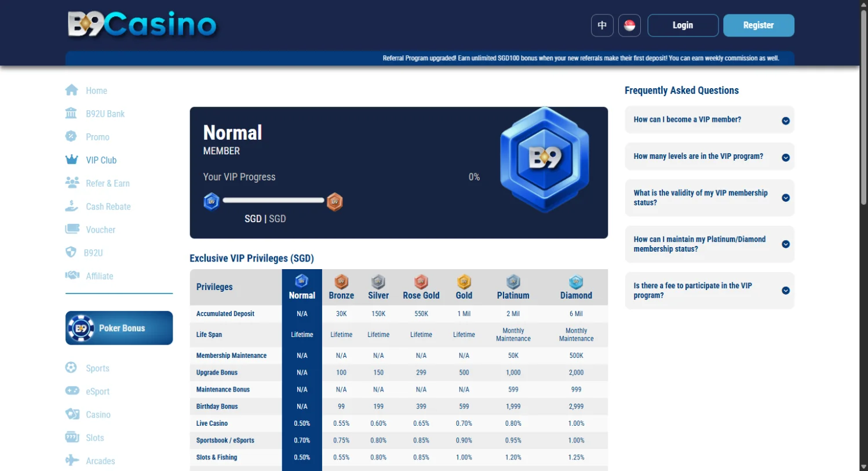This screenshot has width=868, height=471.
Task: Click the Login button
Action: click(x=683, y=26)
